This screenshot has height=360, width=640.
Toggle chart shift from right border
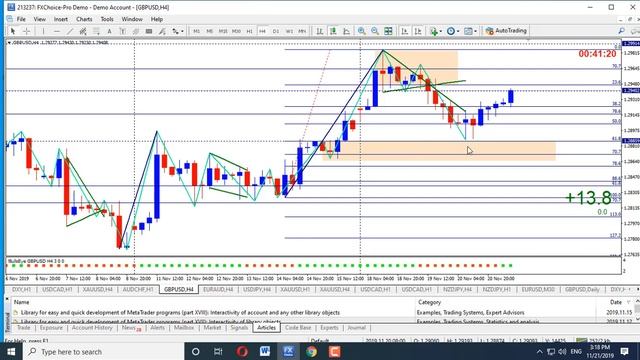coord(418,31)
